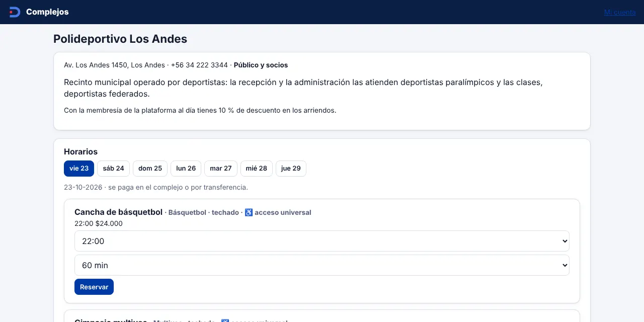Click the Complejos logo icon

tap(15, 12)
